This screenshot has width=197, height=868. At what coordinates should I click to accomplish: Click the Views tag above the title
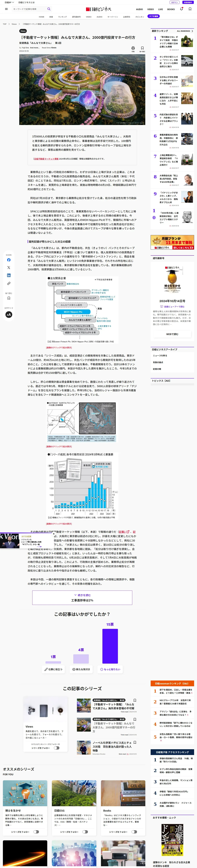tap(23, 31)
